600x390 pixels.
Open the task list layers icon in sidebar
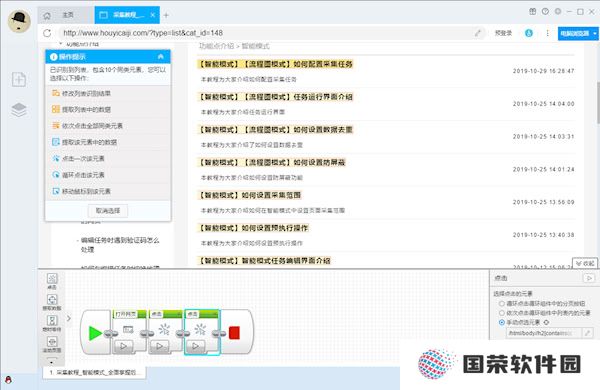[x=19, y=110]
